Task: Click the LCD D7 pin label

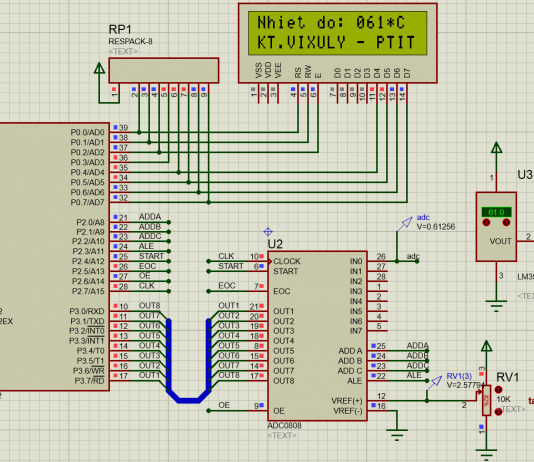Action: click(407, 73)
